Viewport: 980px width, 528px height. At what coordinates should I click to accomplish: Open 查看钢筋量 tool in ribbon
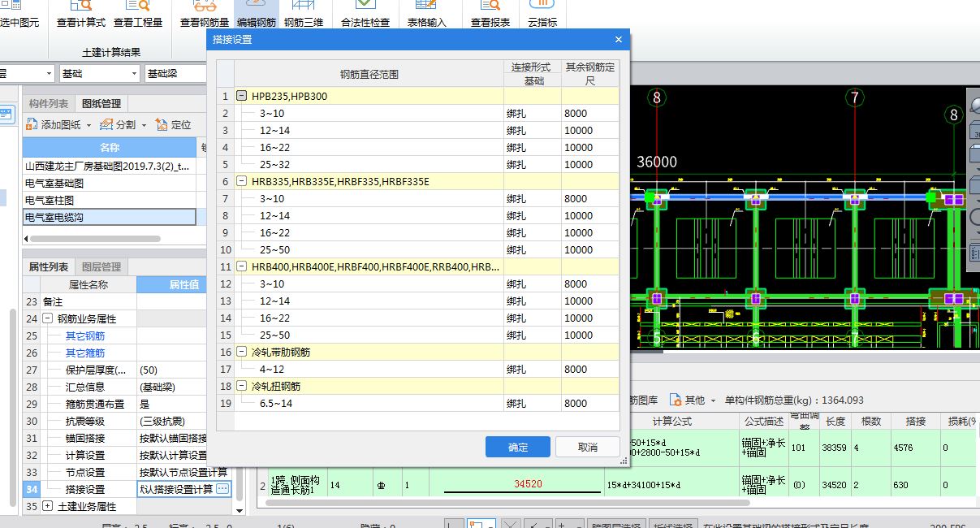tap(205, 15)
